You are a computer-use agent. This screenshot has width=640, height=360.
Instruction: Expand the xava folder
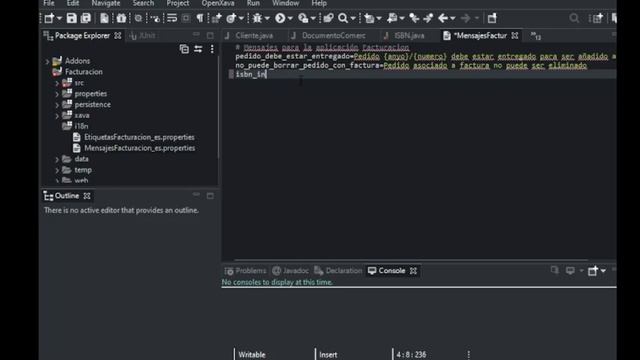(x=57, y=116)
